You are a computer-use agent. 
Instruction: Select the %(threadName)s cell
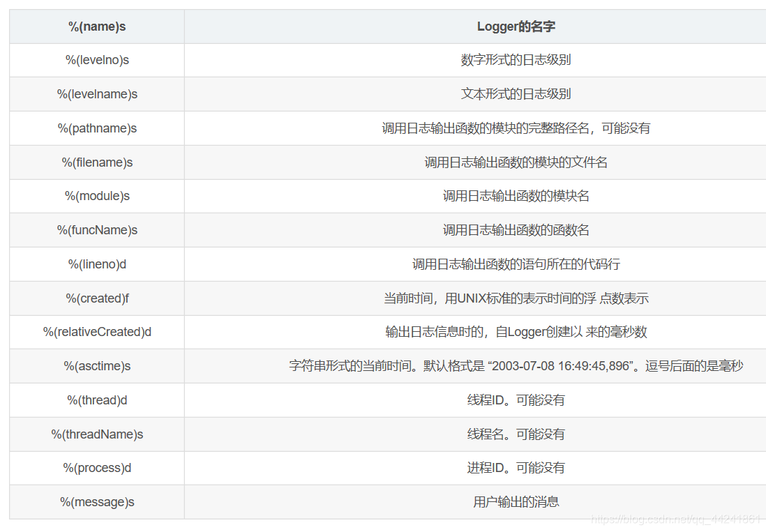(x=97, y=434)
